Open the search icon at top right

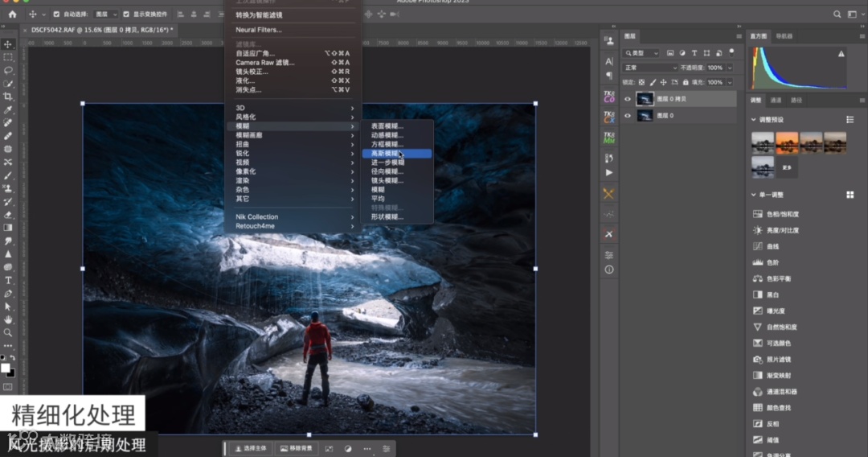[x=837, y=14]
